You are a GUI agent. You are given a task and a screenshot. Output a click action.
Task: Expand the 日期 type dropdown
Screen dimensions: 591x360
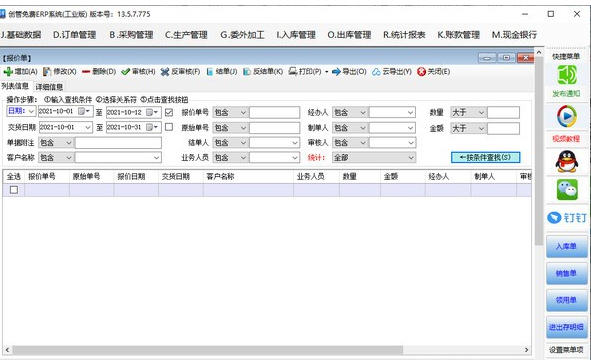click(31, 112)
